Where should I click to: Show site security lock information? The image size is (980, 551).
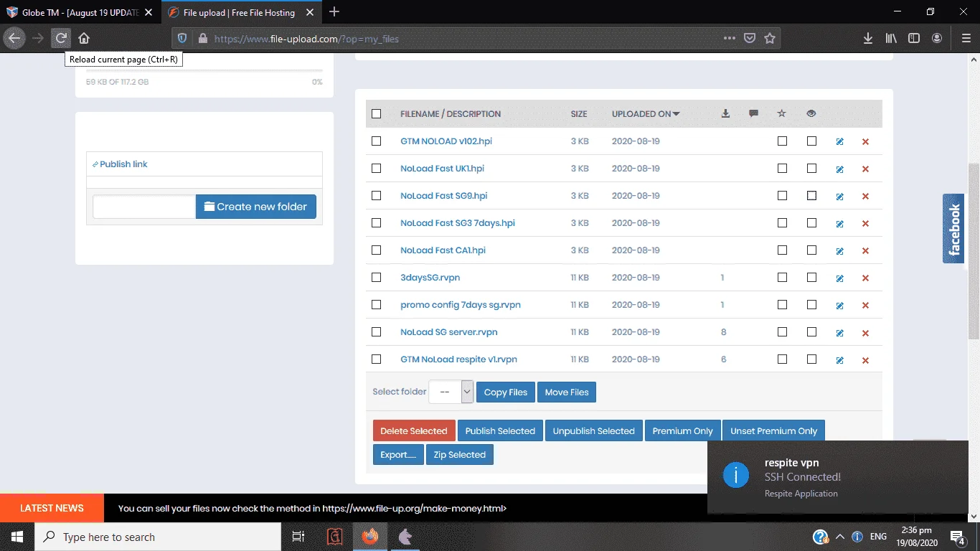click(x=203, y=39)
